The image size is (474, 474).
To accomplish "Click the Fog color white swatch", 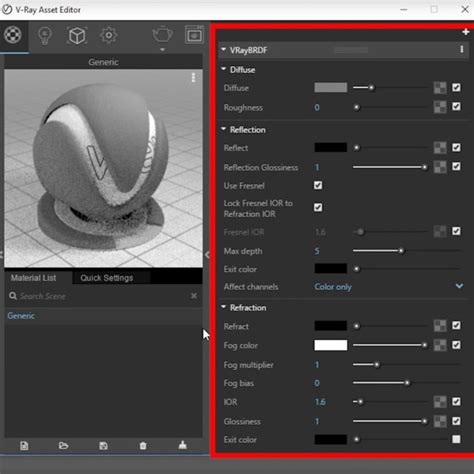I will tap(331, 345).
